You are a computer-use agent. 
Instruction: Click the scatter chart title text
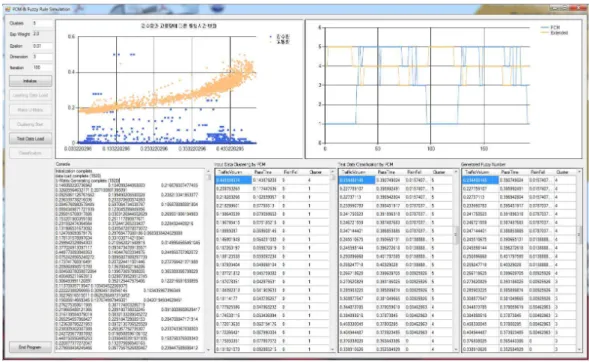click(179, 26)
